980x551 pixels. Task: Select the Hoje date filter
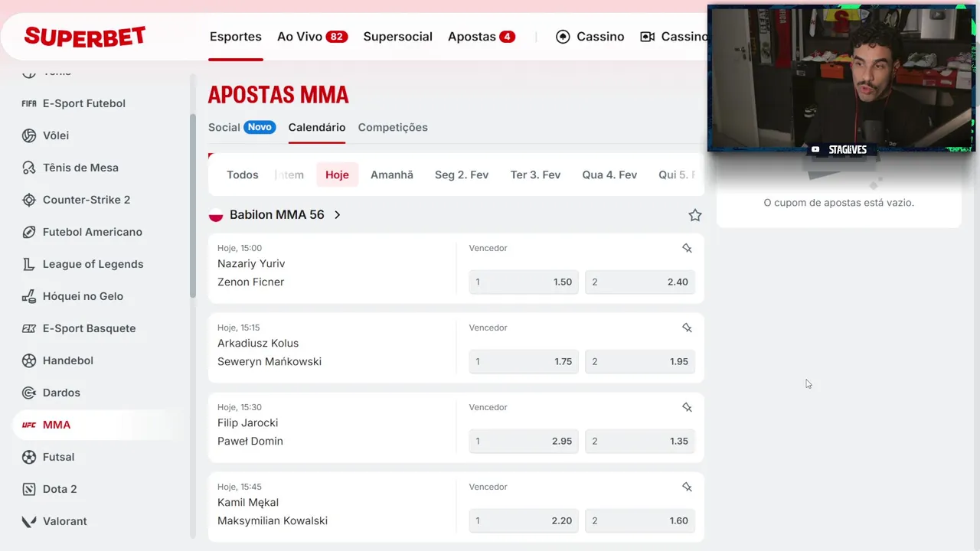pyautogui.click(x=337, y=174)
